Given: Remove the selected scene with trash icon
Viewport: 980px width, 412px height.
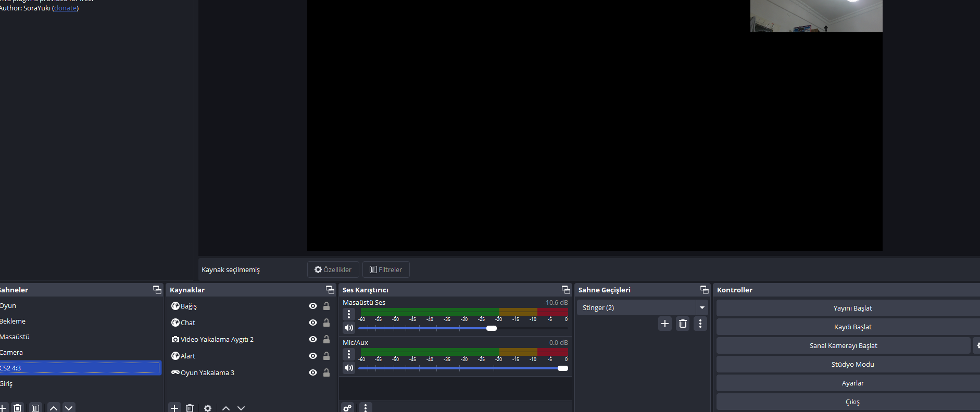Looking at the screenshot, I should point(18,408).
